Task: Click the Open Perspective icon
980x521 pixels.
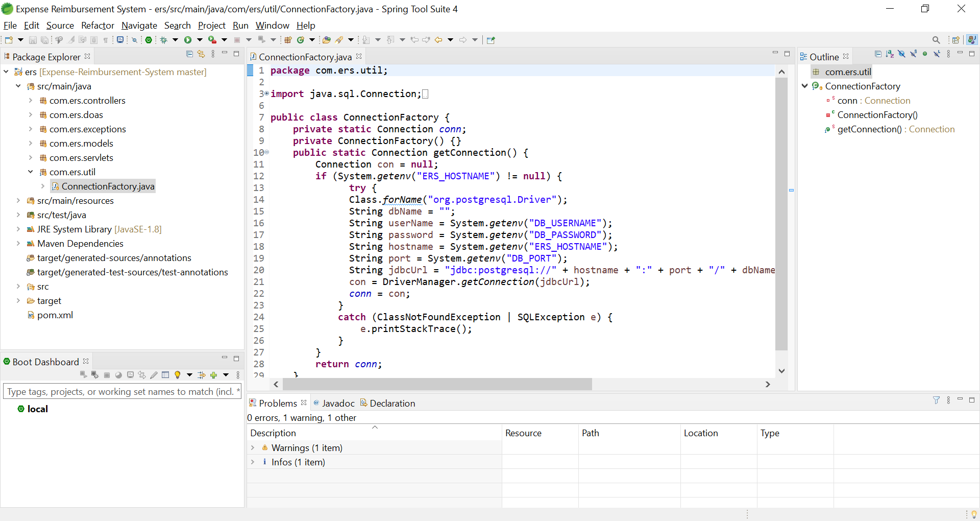Action: tap(955, 40)
